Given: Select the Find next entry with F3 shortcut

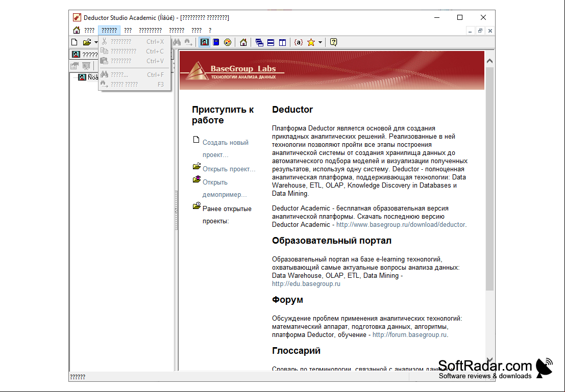Looking at the screenshot, I should coord(134,84).
